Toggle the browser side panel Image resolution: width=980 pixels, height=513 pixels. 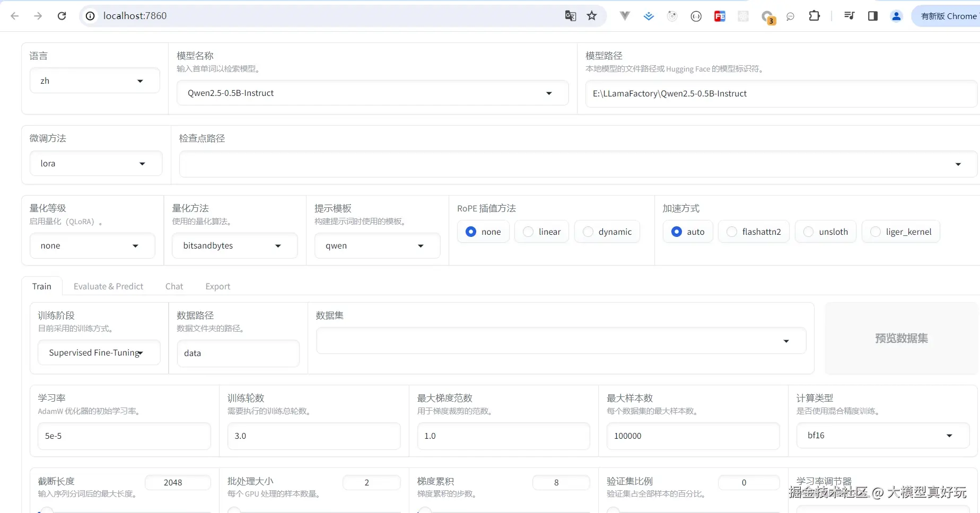[x=873, y=16]
